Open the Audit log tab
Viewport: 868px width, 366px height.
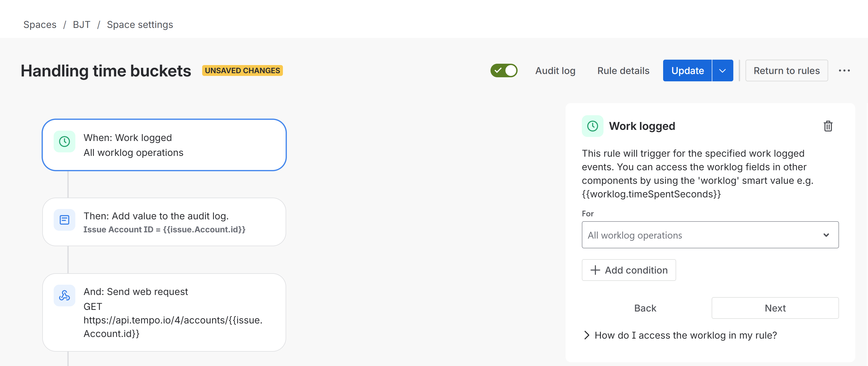555,71
